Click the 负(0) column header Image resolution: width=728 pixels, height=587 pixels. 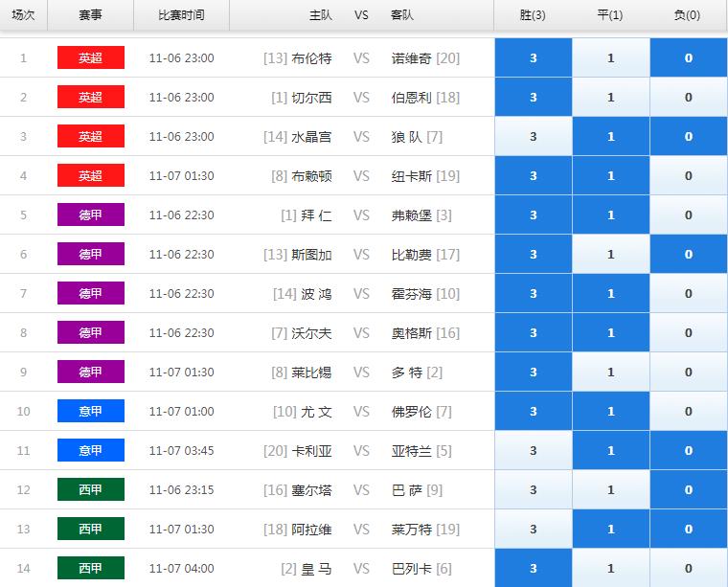coord(688,15)
